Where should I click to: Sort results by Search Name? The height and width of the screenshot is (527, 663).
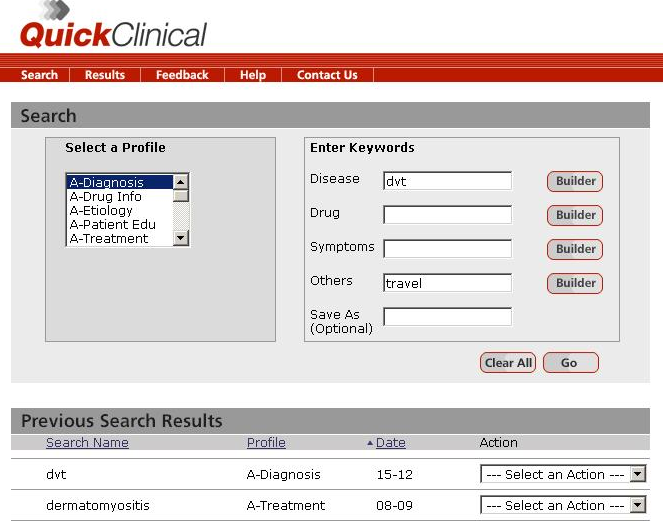coord(87,443)
